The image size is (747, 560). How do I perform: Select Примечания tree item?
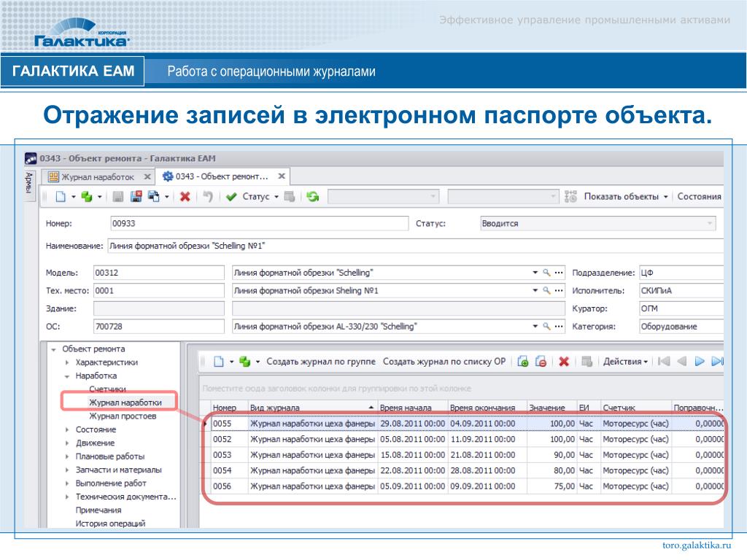pos(98,510)
